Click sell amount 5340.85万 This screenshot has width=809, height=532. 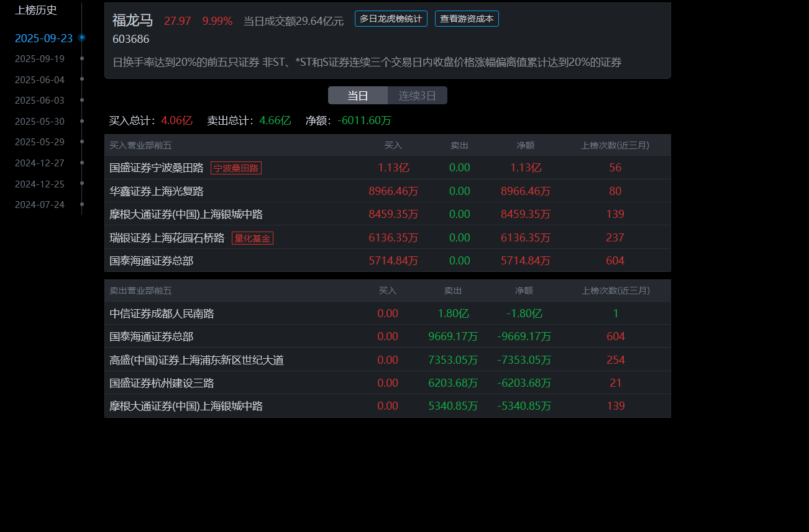click(x=453, y=406)
